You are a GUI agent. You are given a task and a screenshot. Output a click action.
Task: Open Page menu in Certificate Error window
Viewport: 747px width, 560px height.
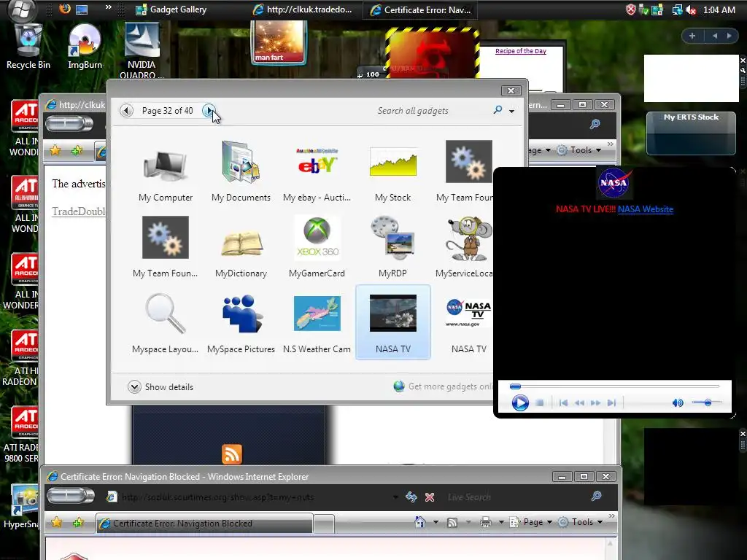[531, 522]
